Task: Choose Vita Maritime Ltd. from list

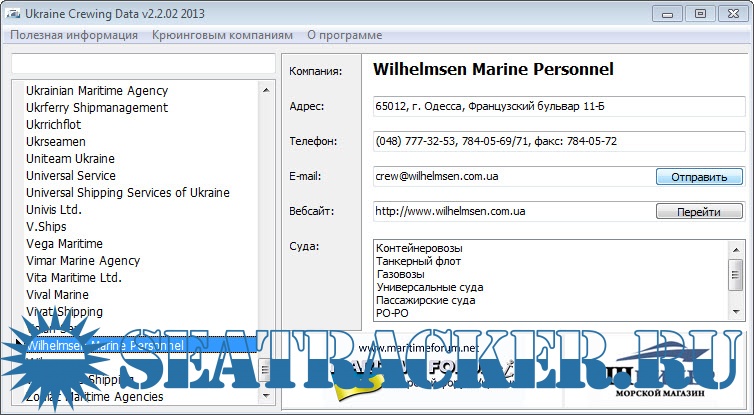Action: (73, 278)
